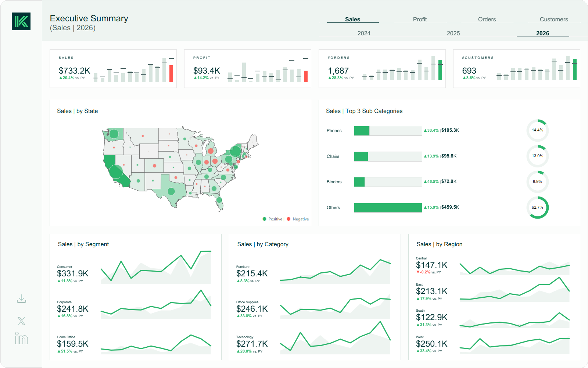The image size is (588, 368).
Task: Click the Sales | by State title
Action: [78, 111]
